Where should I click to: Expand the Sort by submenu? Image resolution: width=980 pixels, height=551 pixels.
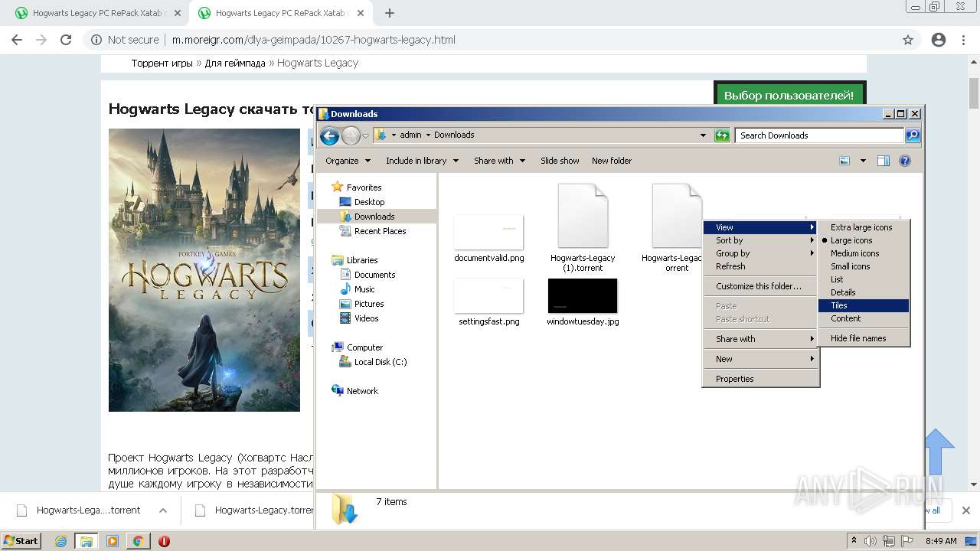[761, 240]
